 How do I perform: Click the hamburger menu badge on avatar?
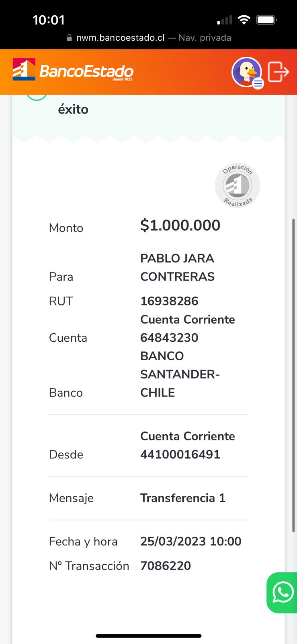[258, 83]
